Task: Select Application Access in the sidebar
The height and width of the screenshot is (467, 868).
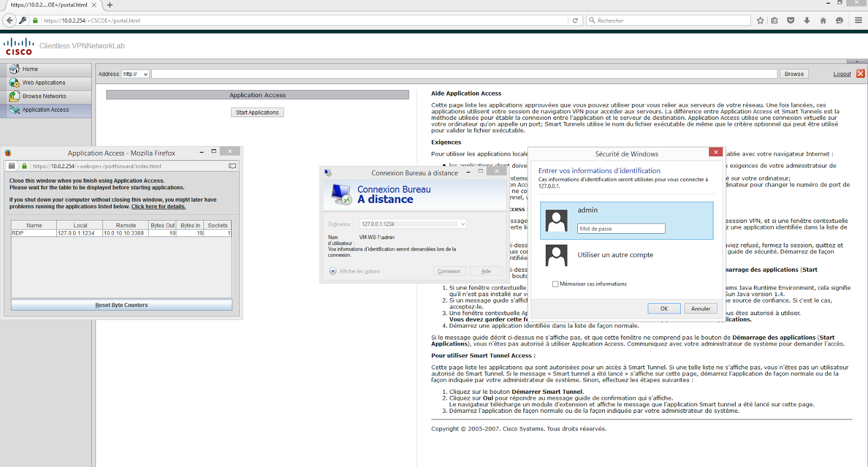Action: pyautogui.click(x=46, y=110)
